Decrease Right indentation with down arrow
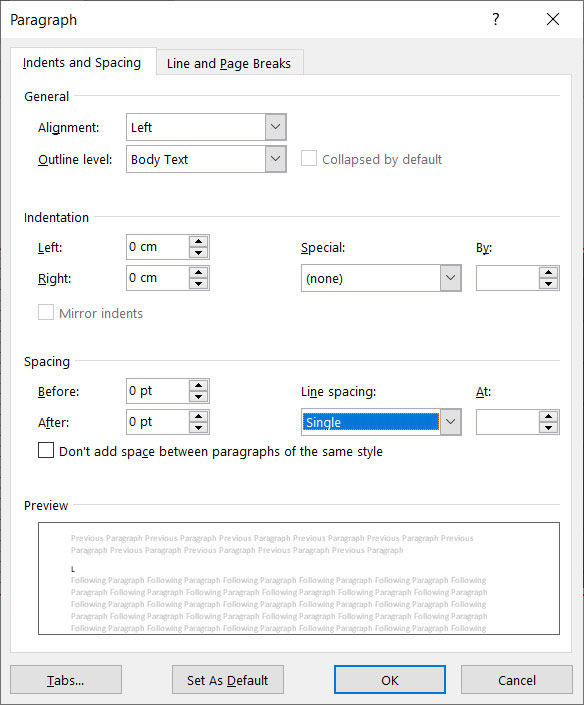 point(198,284)
